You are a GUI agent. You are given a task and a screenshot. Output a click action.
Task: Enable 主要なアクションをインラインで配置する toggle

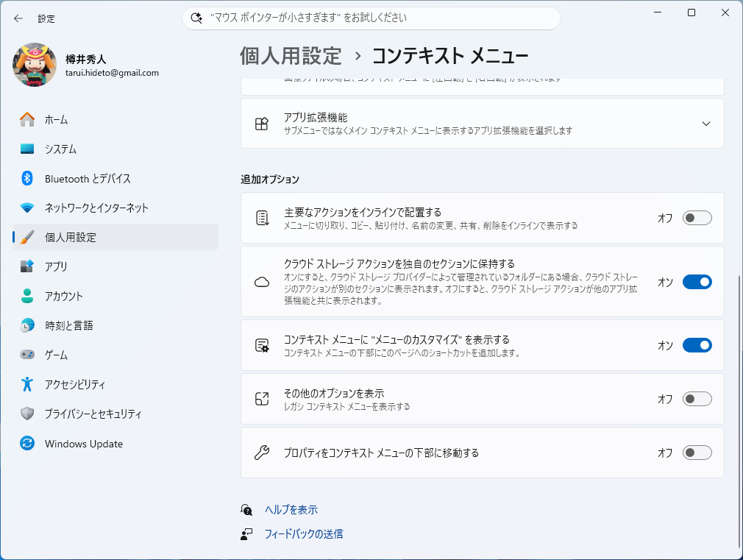[697, 218]
